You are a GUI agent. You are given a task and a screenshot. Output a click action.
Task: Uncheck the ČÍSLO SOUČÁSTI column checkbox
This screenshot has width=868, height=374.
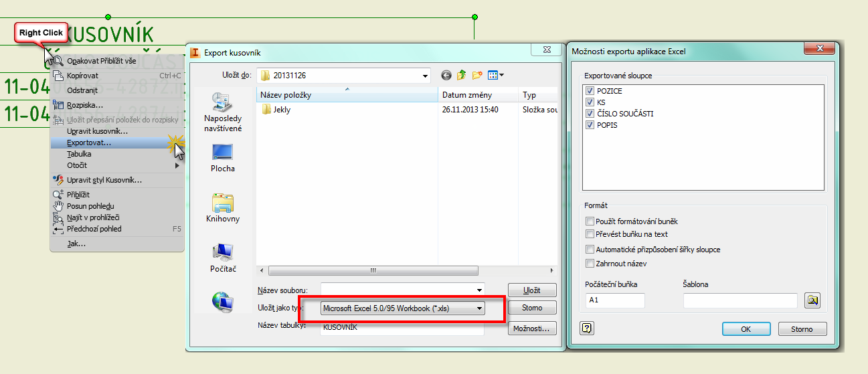[590, 114]
